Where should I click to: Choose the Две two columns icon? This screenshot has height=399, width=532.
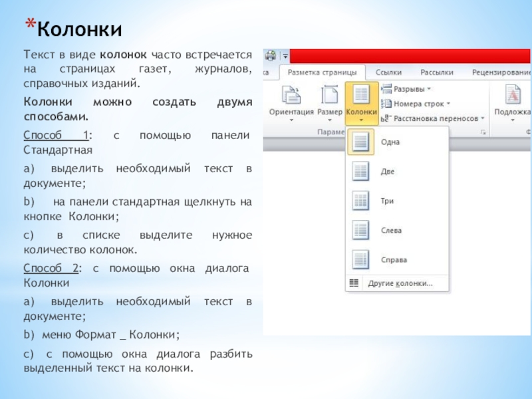[360, 171]
